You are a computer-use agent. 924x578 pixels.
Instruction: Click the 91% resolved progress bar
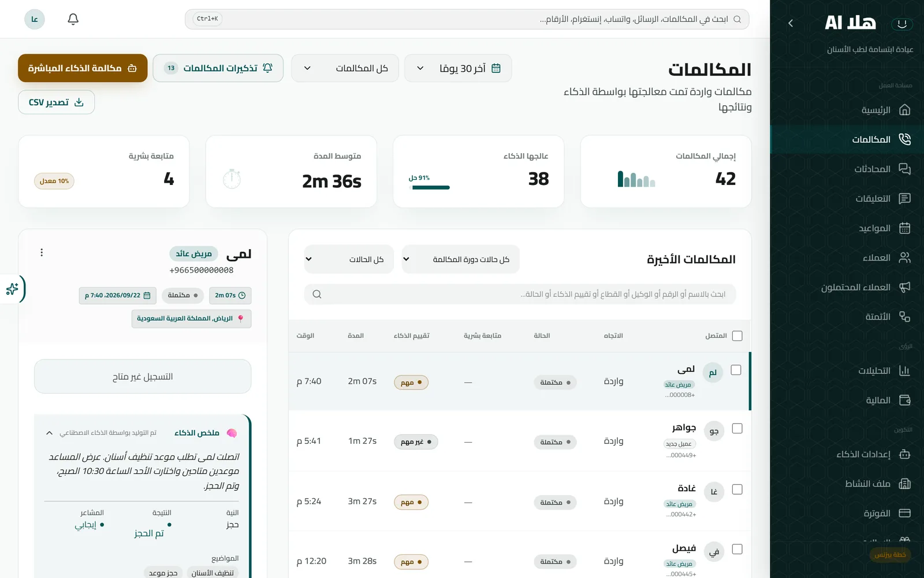429,187
